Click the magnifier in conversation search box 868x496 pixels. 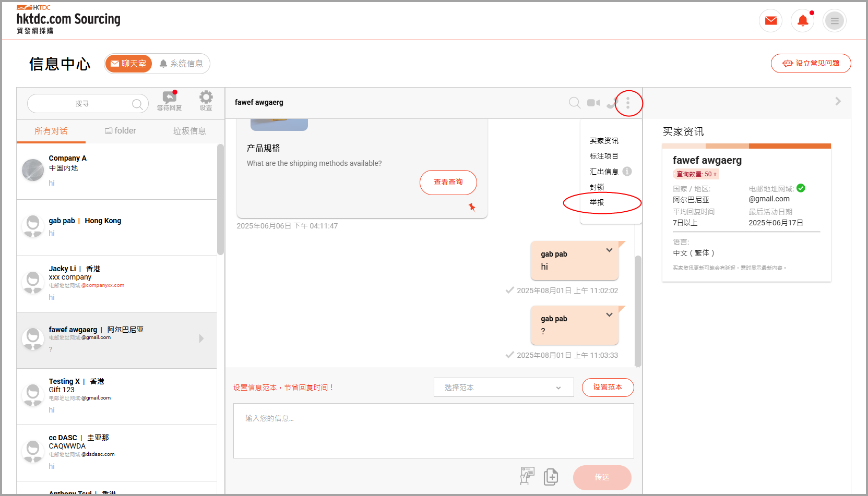(137, 104)
